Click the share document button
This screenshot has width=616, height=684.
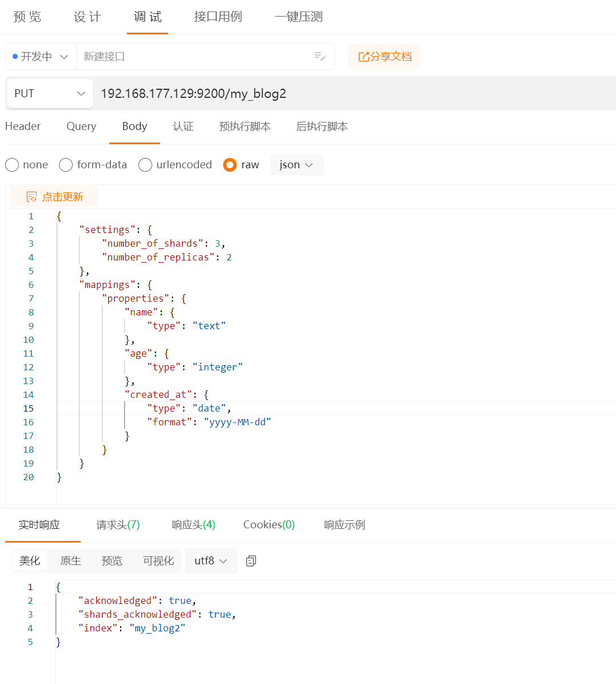click(384, 57)
